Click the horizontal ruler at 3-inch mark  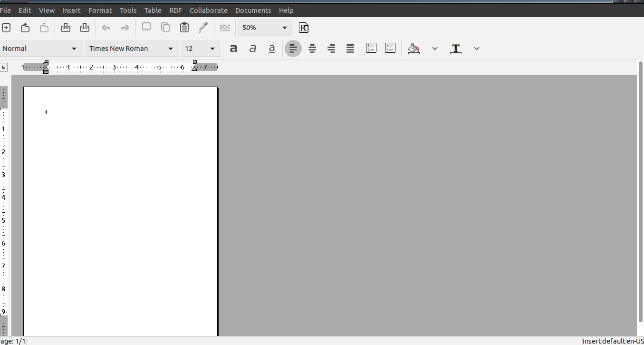pos(114,67)
